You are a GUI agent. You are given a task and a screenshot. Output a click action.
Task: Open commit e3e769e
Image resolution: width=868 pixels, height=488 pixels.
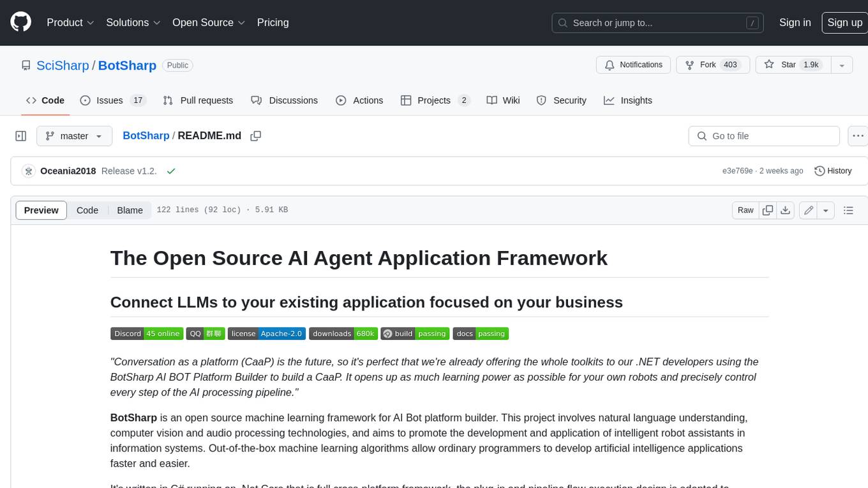click(x=737, y=171)
